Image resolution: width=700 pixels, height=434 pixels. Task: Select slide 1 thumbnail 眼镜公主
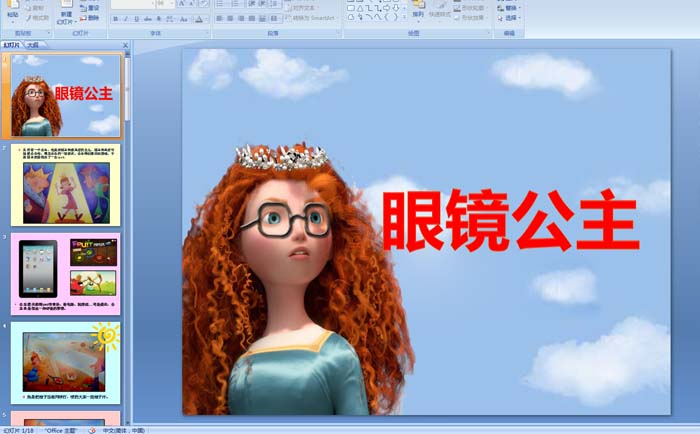tap(66, 96)
